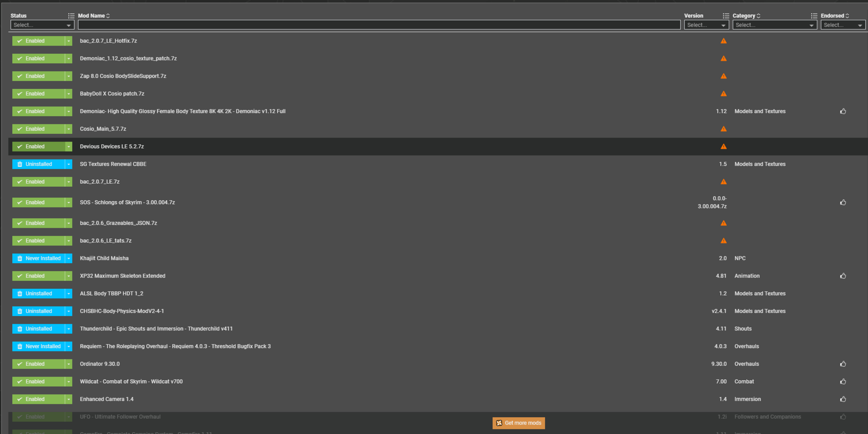Select ALSL Body TBBP HDT 1_2 name
The width and height of the screenshot is (868, 434).
coord(112,293)
